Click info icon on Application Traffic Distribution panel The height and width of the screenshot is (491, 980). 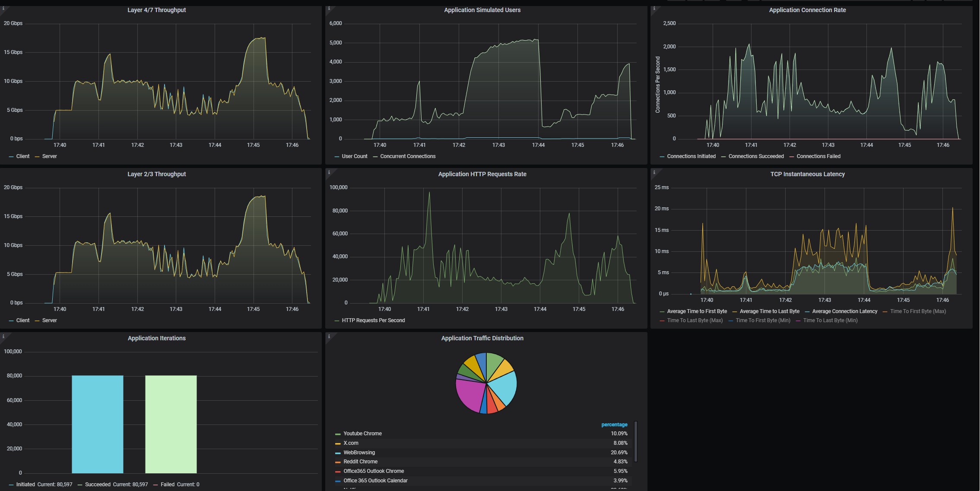(x=329, y=336)
